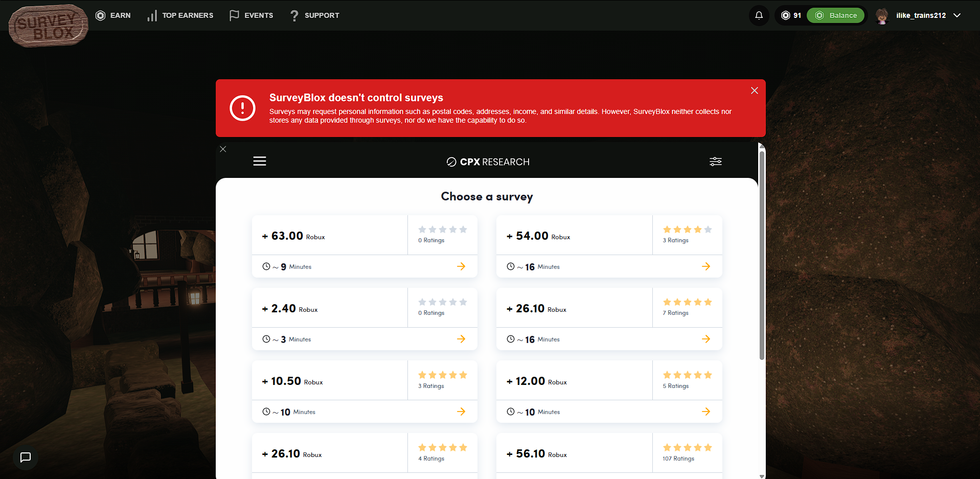980x479 pixels.
Task: Click the SurveyBlox wooden logo
Action: [49, 26]
